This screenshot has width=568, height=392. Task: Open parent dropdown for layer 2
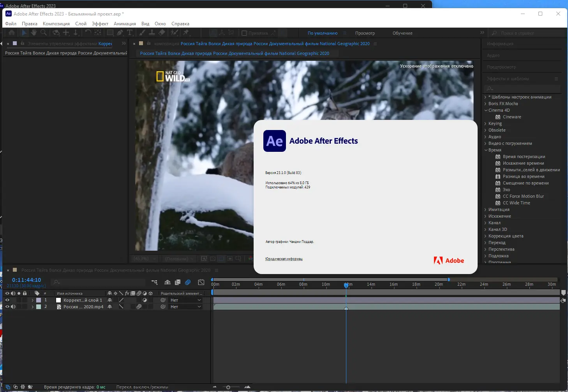click(x=185, y=307)
